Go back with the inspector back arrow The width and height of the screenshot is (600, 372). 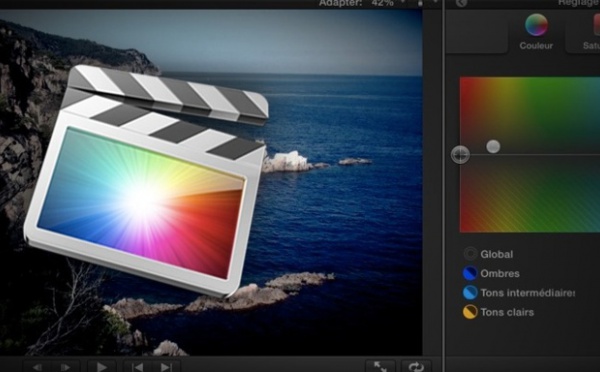click(x=461, y=3)
